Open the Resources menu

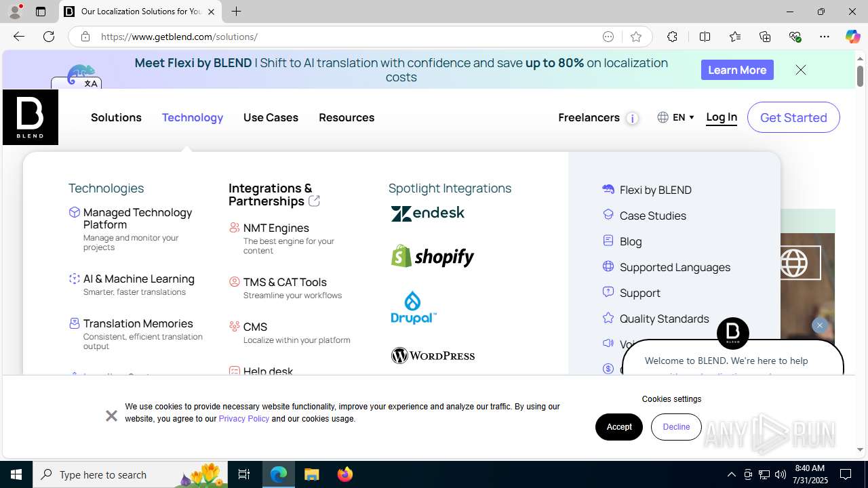(347, 117)
